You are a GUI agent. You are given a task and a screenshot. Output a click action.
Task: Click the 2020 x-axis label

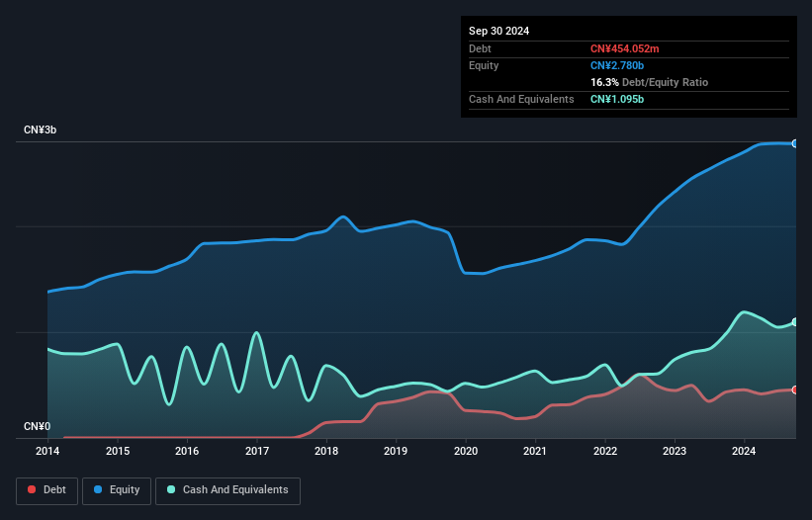click(x=466, y=451)
